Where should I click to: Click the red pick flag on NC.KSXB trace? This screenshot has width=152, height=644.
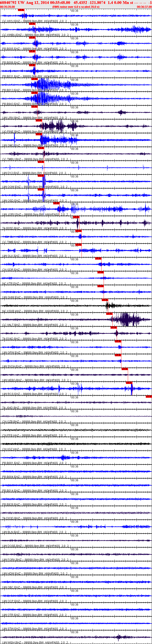[105, 300]
